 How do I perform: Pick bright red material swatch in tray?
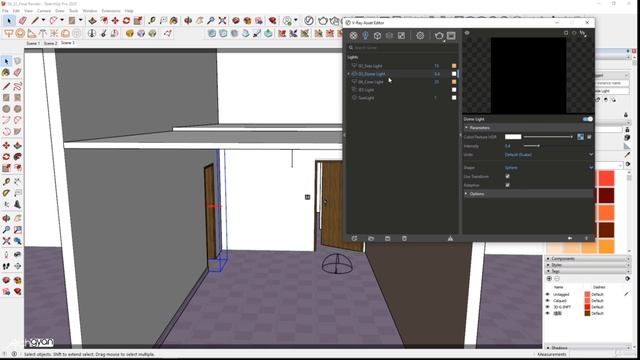[x=606, y=178]
